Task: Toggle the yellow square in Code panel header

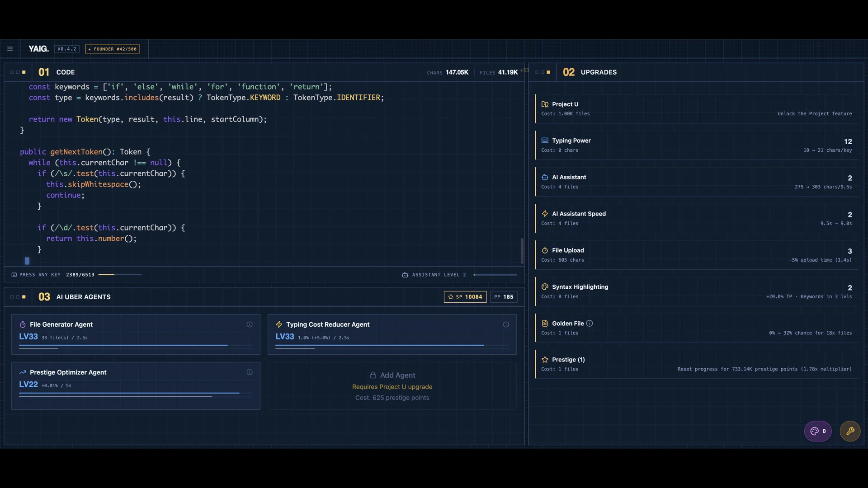Action: 24,72
